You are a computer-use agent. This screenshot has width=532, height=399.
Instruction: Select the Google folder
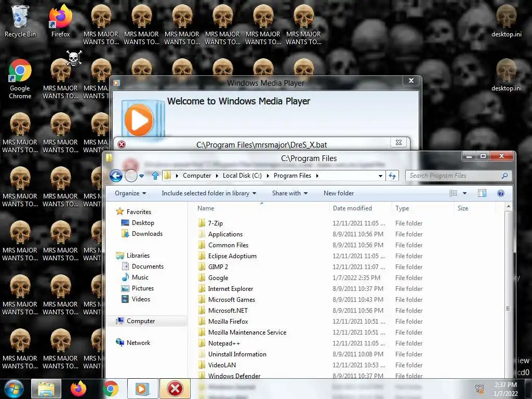(x=213, y=278)
